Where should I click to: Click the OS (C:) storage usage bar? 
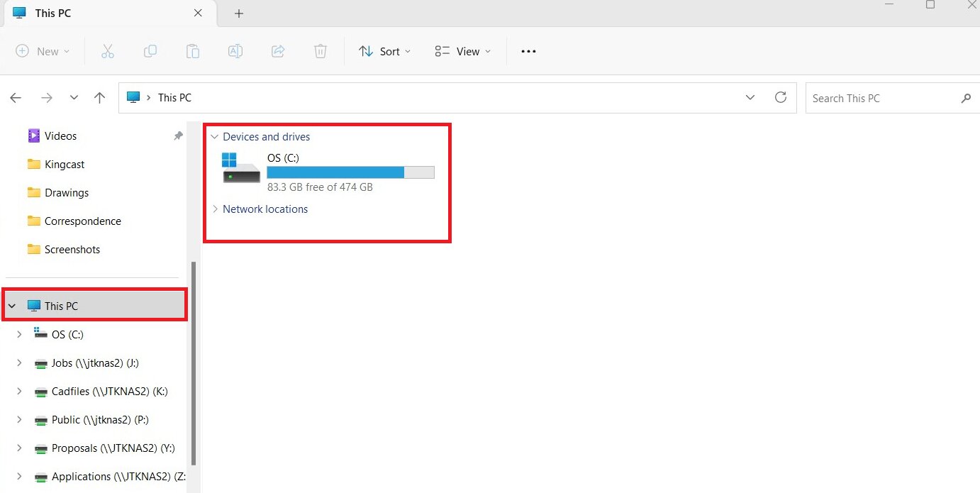pyautogui.click(x=350, y=172)
